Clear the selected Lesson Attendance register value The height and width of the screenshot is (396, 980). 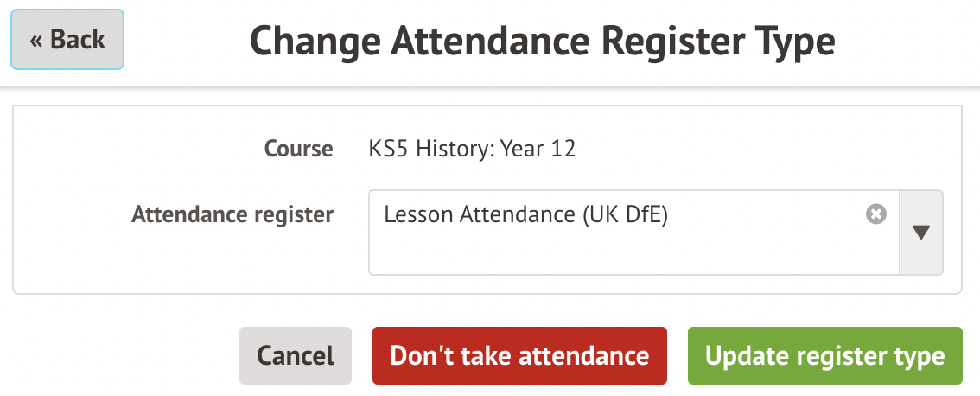(876, 214)
